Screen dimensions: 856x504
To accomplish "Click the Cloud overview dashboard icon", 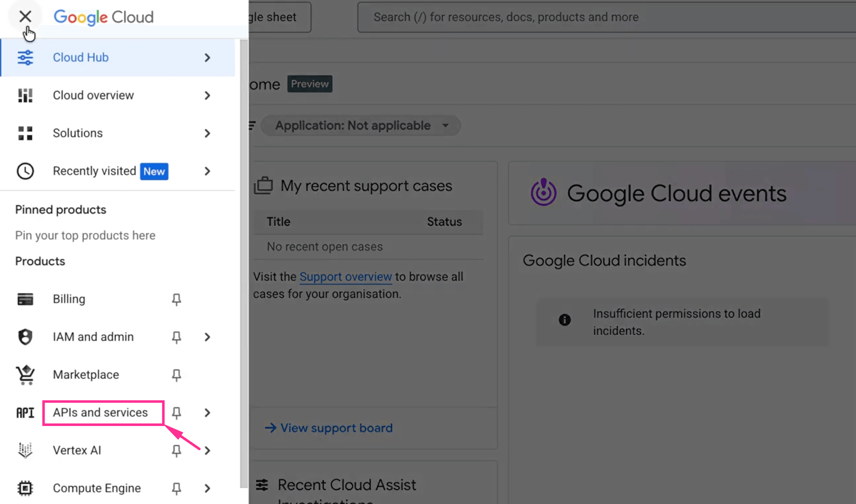I will pyautogui.click(x=25, y=95).
